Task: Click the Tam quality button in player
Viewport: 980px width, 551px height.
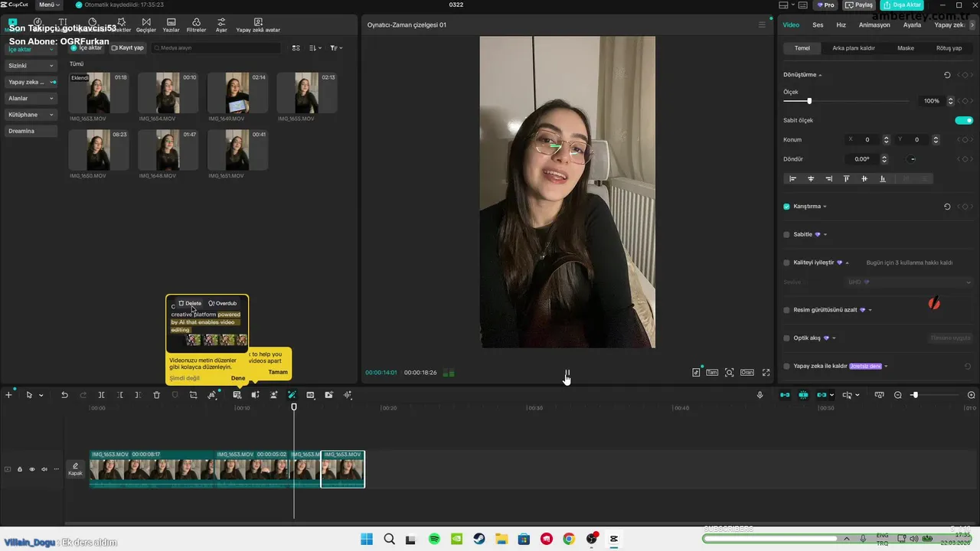Action: click(712, 373)
